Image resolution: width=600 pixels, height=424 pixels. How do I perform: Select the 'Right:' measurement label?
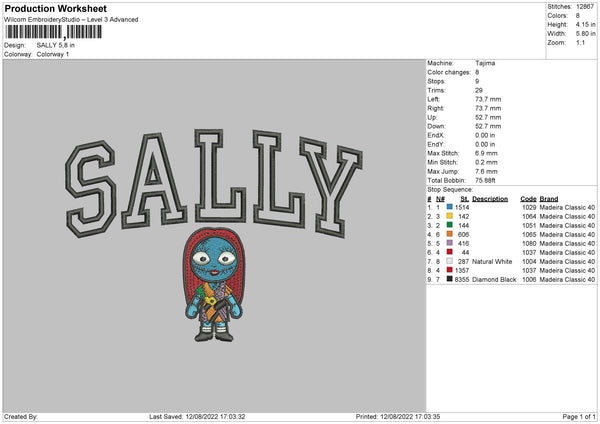tap(435, 108)
